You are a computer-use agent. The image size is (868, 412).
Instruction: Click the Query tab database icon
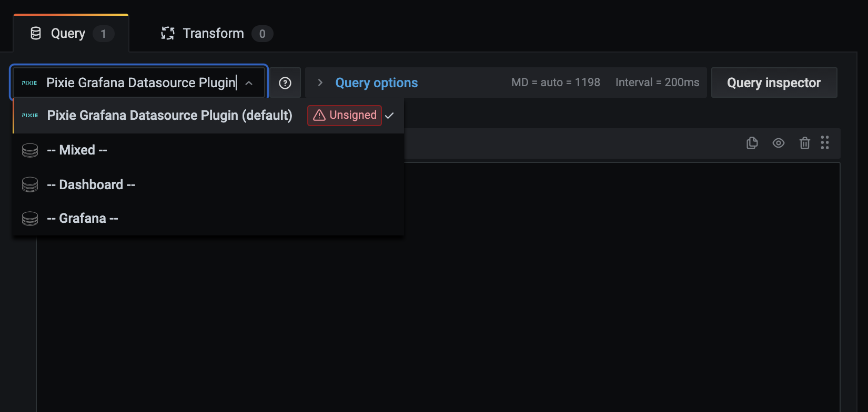click(x=36, y=34)
